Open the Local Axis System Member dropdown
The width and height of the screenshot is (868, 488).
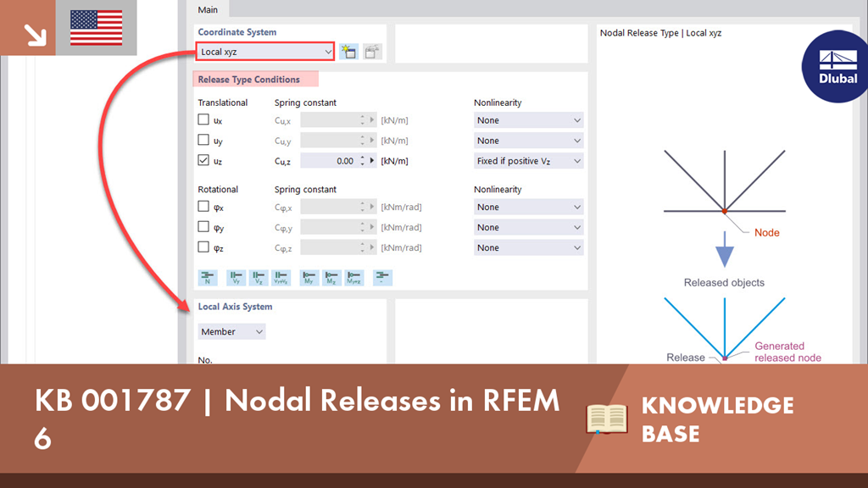[x=231, y=331]
